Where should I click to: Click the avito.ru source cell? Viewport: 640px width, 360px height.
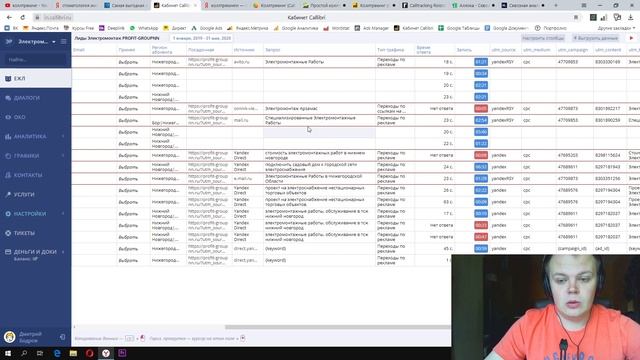247,62
